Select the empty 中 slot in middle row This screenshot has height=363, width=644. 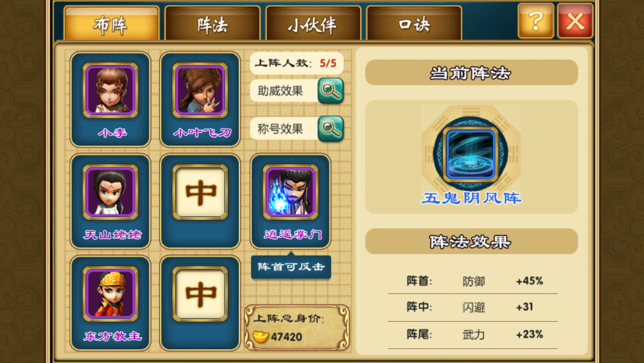pyautogui.click(x=200, y=192)
